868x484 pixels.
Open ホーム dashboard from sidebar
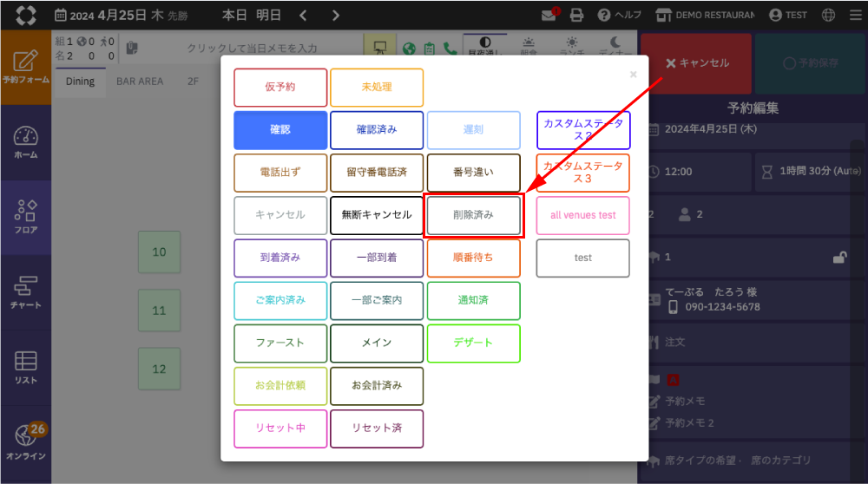(x=25, y=142)
